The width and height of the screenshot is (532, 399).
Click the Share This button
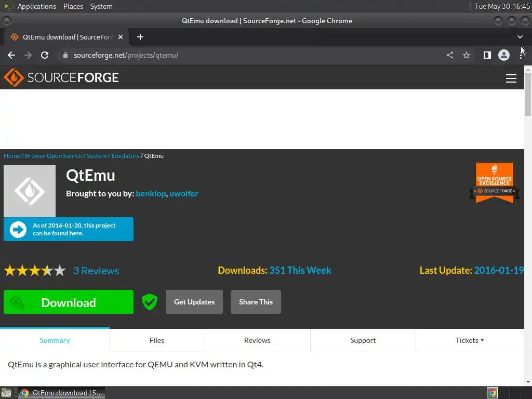256,302
